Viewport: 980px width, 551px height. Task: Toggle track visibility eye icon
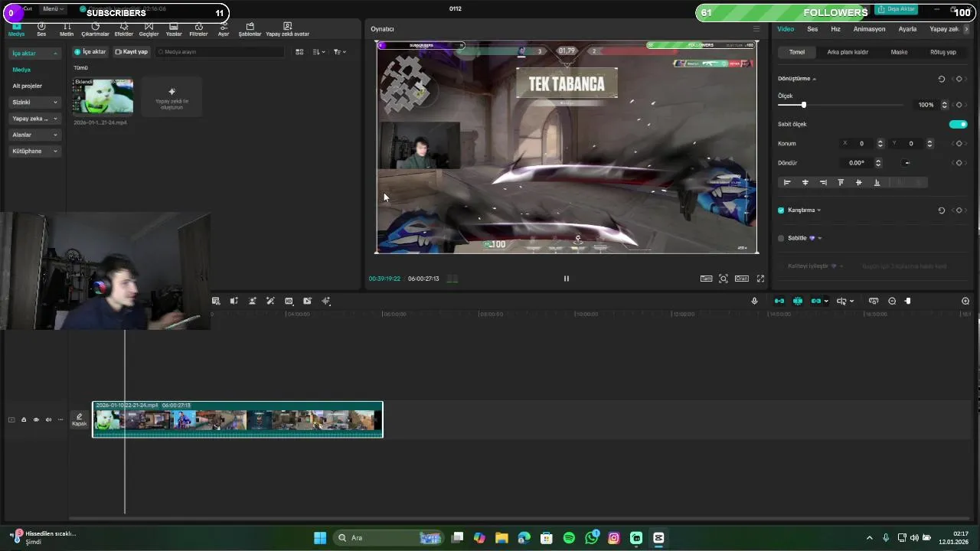[x=36, y=419]
